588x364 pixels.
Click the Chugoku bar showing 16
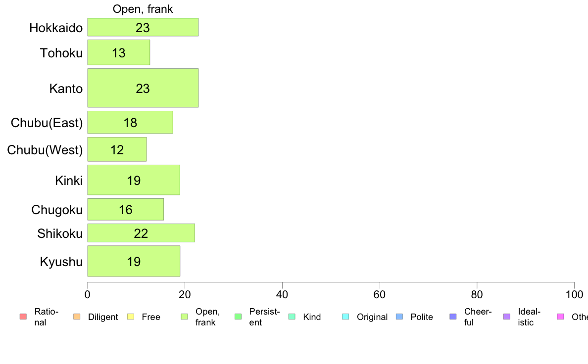click(125, 210)
